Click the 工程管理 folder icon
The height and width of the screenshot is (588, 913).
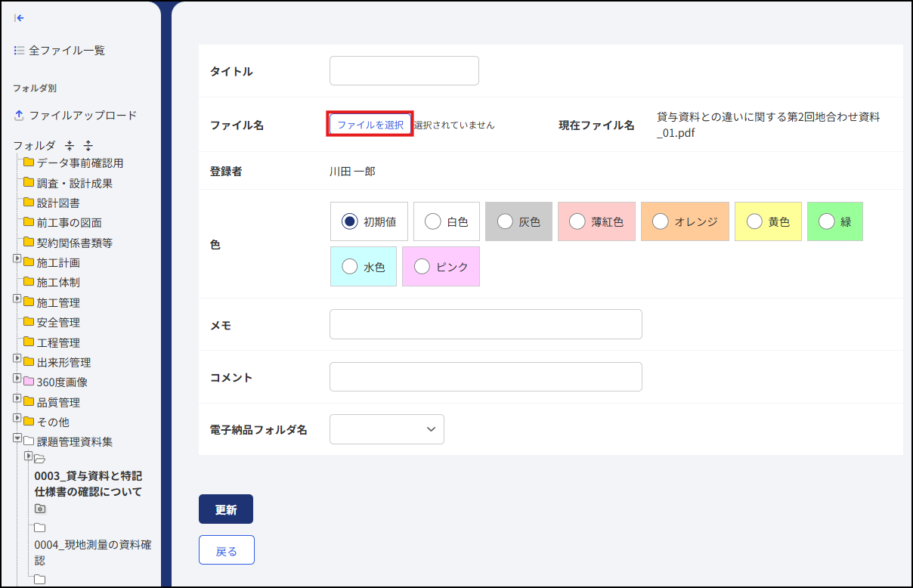(x=29, y=342)
